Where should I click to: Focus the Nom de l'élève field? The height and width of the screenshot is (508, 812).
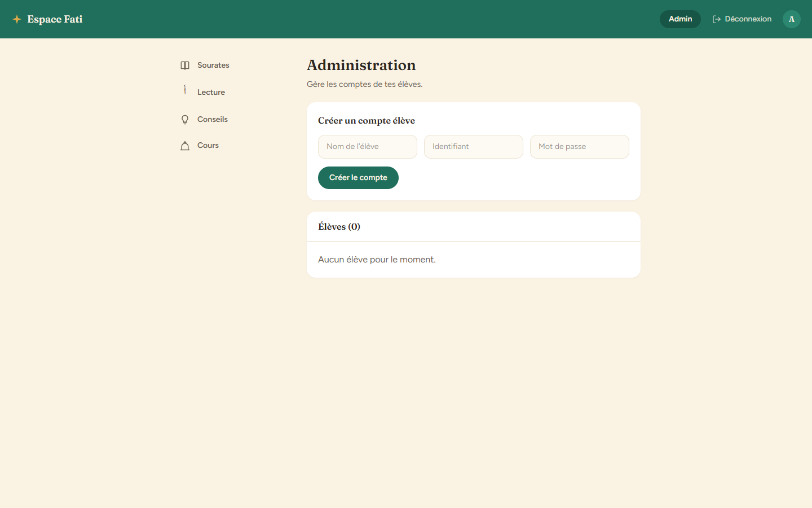click(368, 147)
